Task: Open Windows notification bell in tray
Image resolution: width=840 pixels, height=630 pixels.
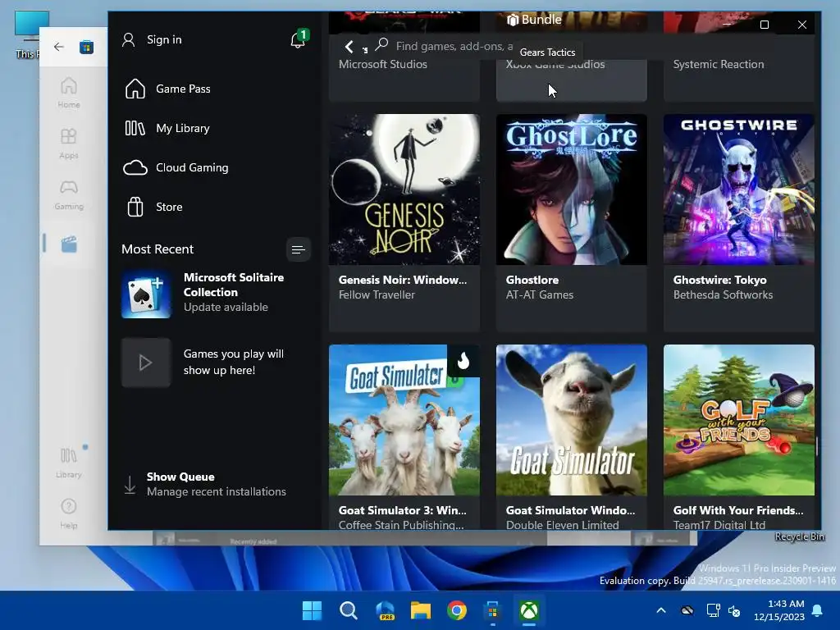Action: coord(818,610)
